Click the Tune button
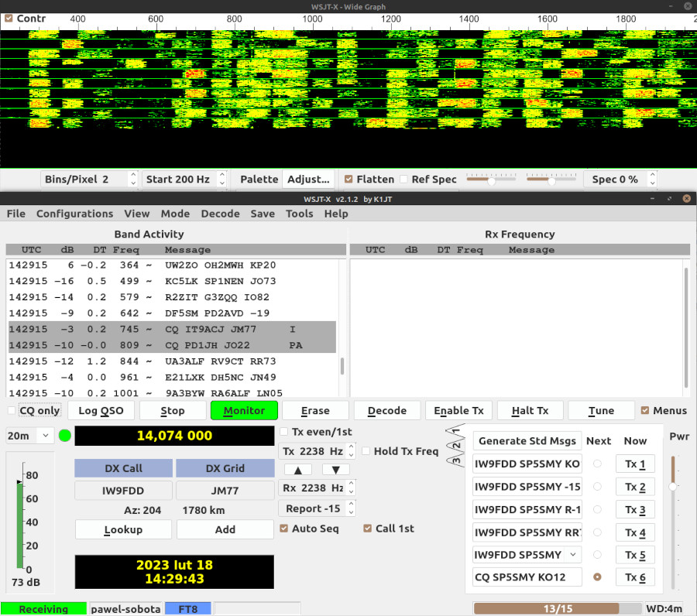 601,410
